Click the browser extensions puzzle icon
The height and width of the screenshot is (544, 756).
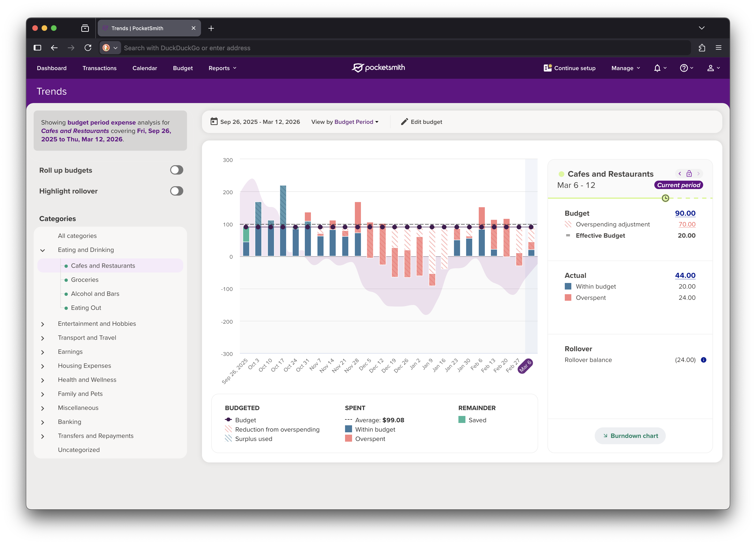point(702,48)
